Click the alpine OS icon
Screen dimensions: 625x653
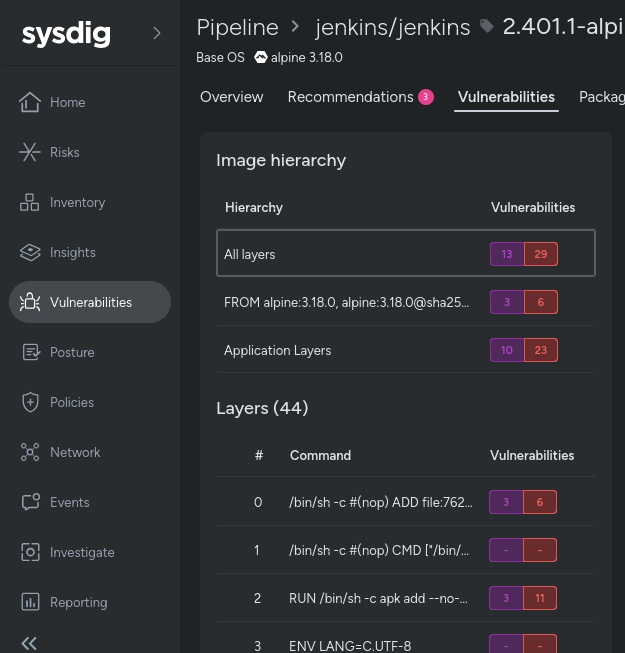click(x=261, y=57)
